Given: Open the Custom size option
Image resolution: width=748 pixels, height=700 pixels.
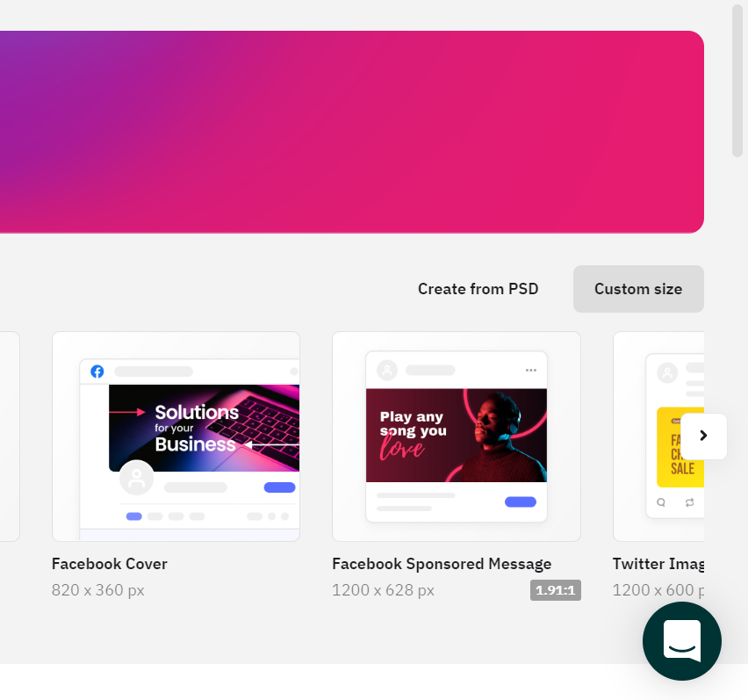Looking at the screenshot, I should pos(638,289).
